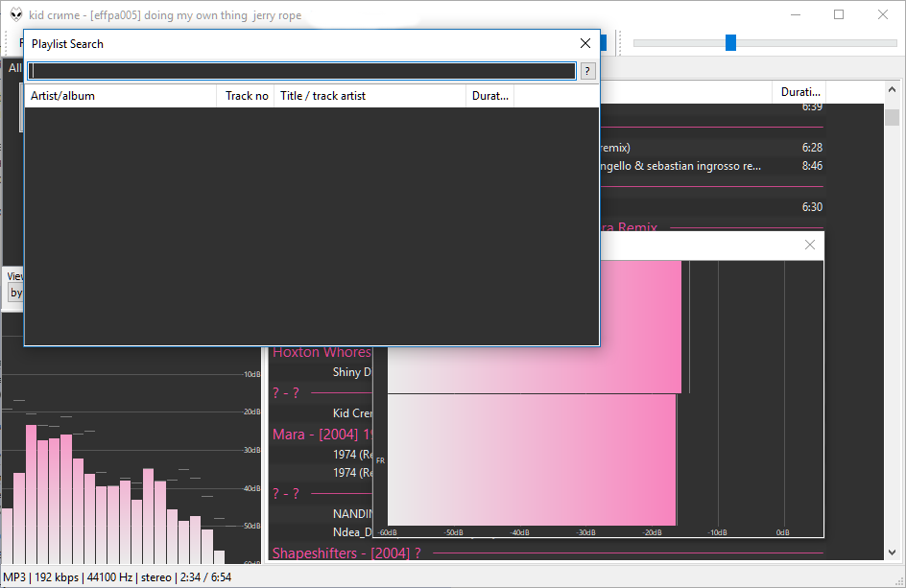Select the track with duration 6:28

[x=712, y=148]
